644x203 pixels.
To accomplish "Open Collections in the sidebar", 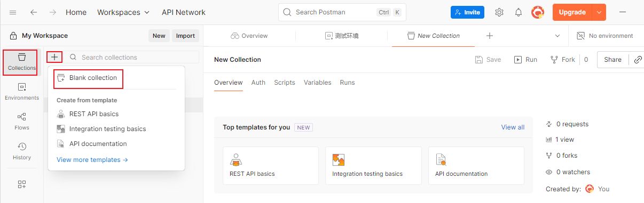I will tap(22, 62).
